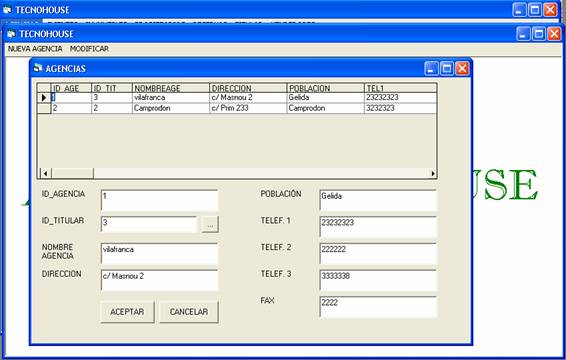
Task: Click the NOMBREAGE column header
Action: pos(171,88)
